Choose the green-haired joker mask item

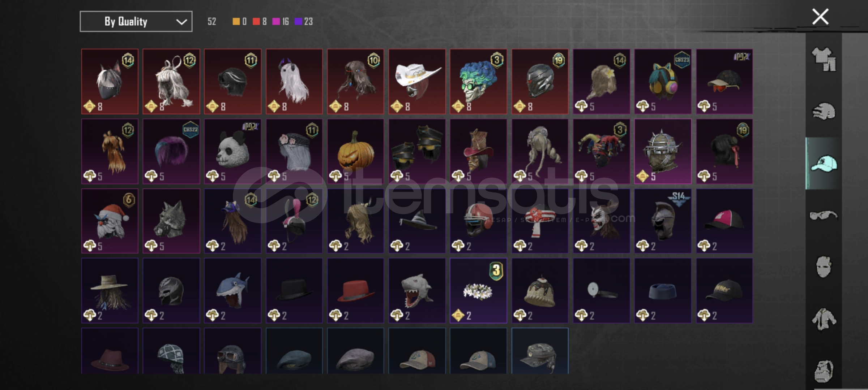pos(478,82)
